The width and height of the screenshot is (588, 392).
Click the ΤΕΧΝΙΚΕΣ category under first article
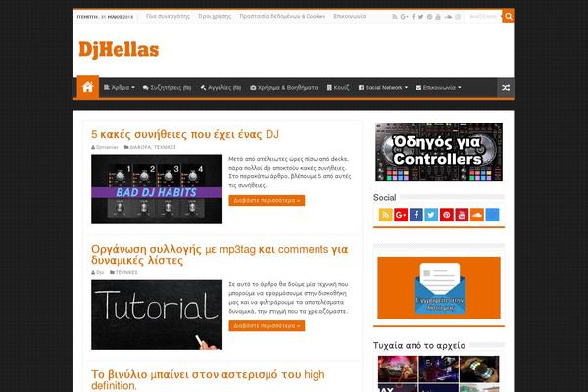(x=165, y=147)
